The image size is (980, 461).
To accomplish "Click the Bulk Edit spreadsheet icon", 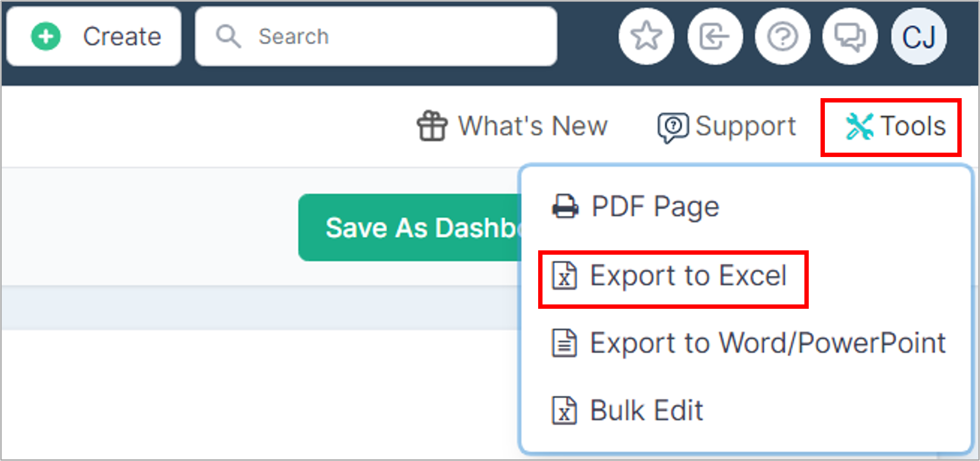I will coord(565,410).
